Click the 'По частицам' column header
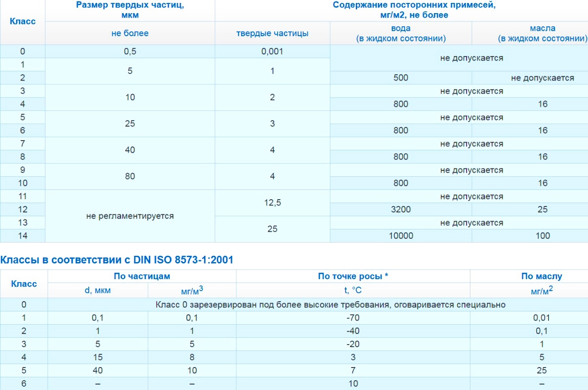The image size is (588, 390). pyautogui.click(x=142, y=276)
